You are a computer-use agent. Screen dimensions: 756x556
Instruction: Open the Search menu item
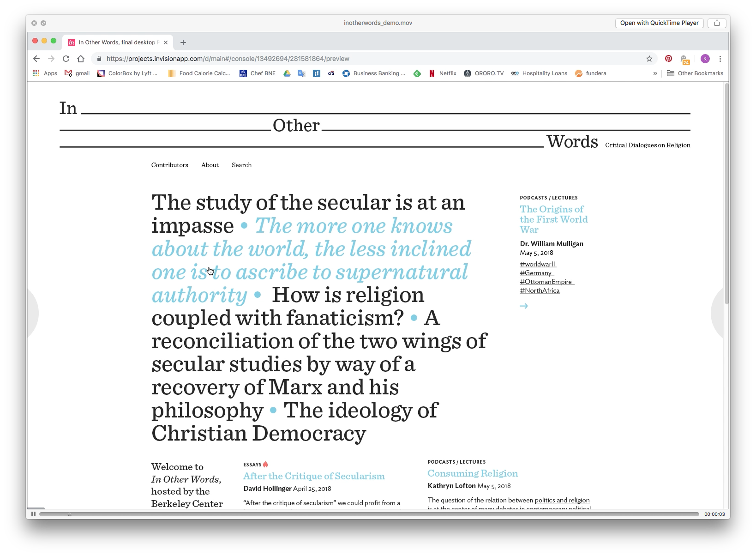(x=242, y=165)
